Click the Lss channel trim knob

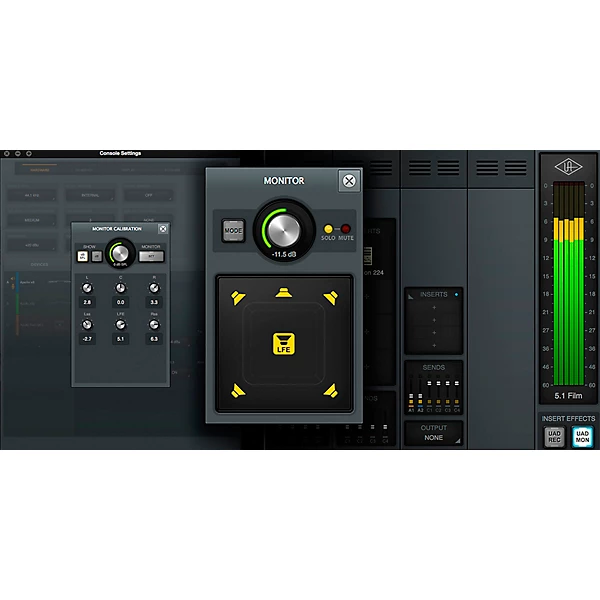click(x=87, y=324)
